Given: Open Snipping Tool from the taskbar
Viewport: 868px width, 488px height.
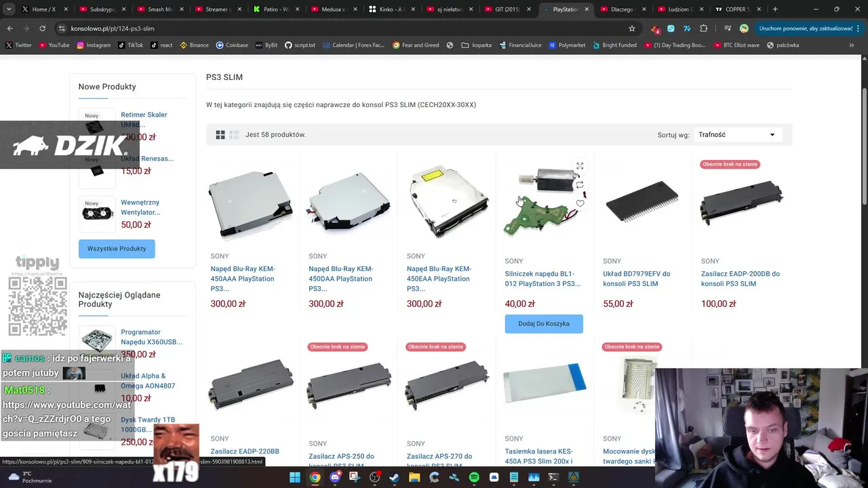Looking at the screenshot, I should point(355,477).
